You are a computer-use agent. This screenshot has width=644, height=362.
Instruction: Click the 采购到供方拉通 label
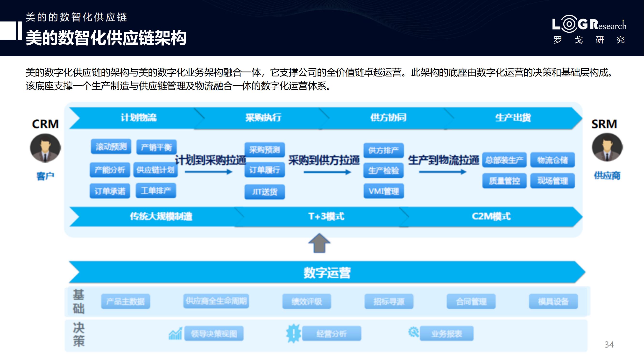(324, 160)
